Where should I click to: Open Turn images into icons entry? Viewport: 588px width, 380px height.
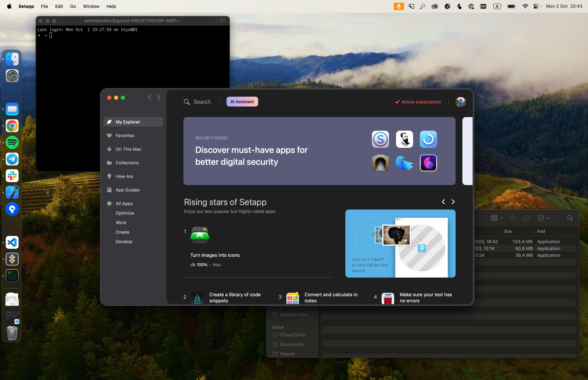[215, 255]
